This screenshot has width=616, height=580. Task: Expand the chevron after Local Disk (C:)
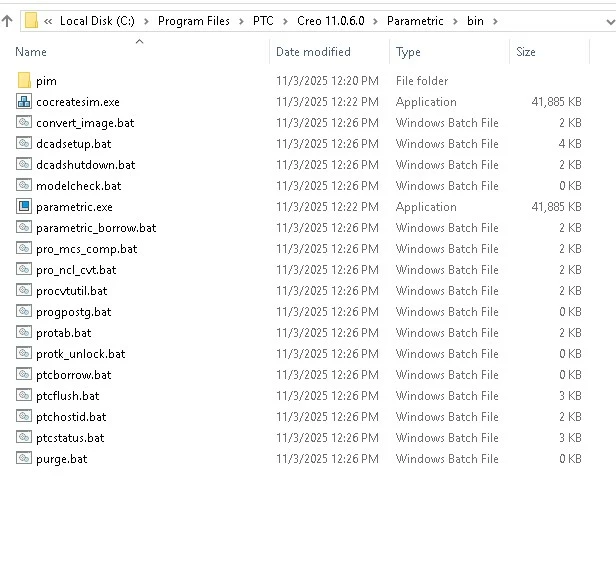click(146, 21)
